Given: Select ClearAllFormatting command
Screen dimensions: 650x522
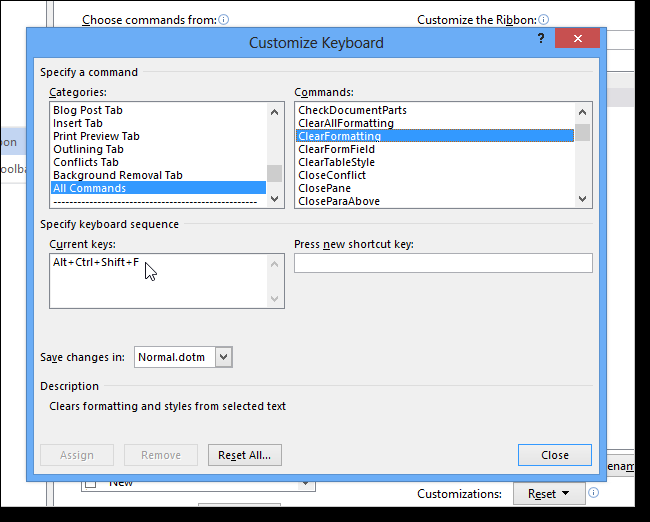Looking at the screenshot, I should pos(345,123).
